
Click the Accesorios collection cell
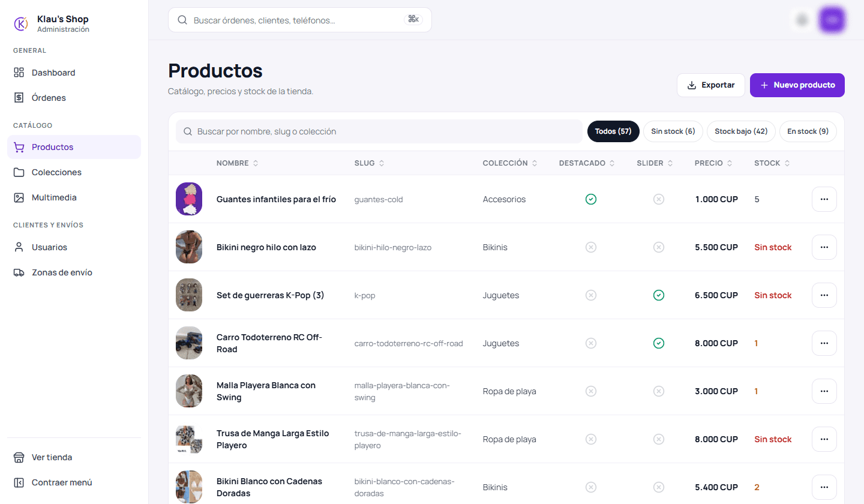pyautogui.click(x=504, y=199)
